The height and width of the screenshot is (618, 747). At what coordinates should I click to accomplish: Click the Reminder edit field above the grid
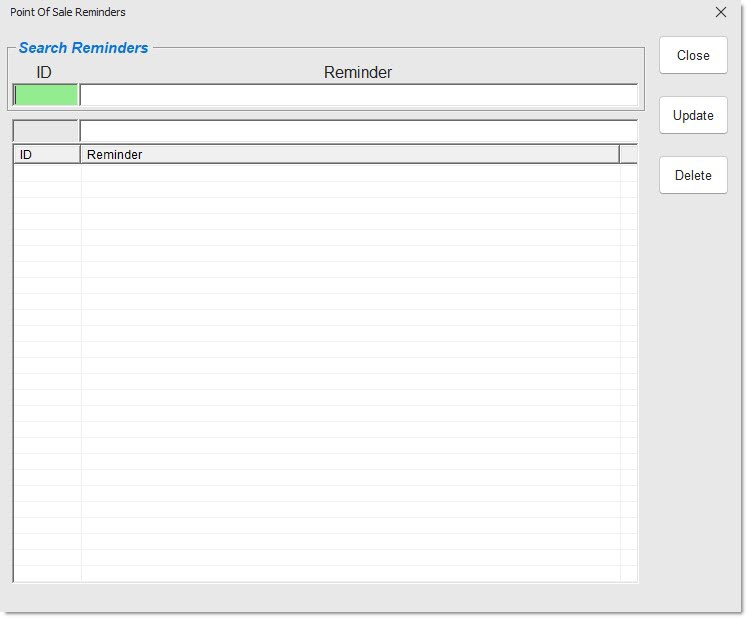click(358, 131)
